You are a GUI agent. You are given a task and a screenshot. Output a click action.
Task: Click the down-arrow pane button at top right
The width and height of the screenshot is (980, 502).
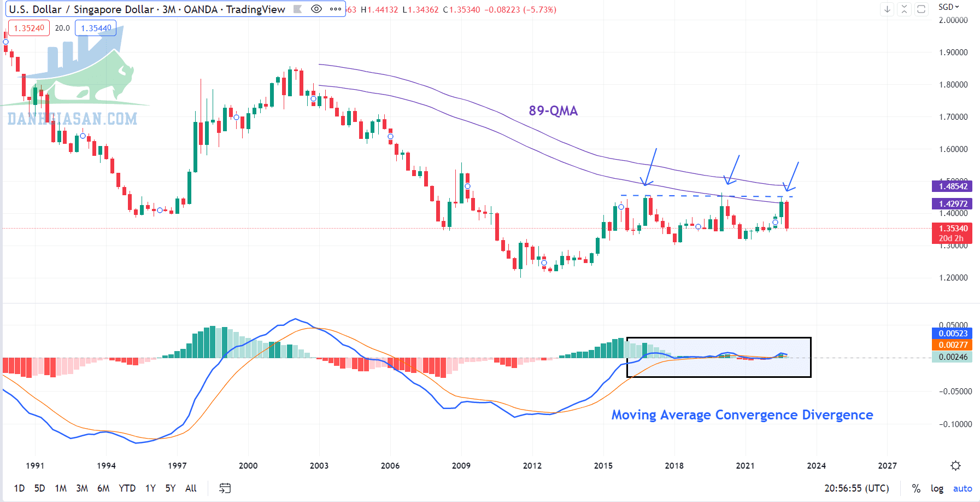[x=887, y=9]
